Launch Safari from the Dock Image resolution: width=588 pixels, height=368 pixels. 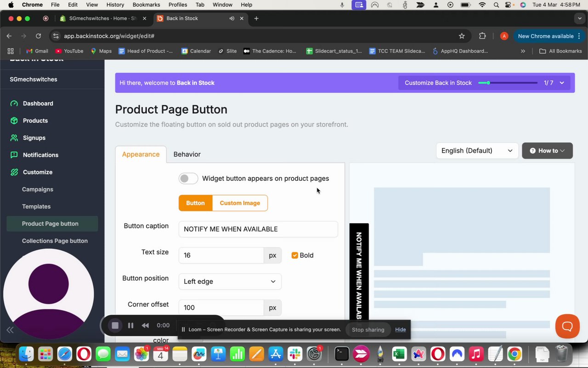point(65,354)
